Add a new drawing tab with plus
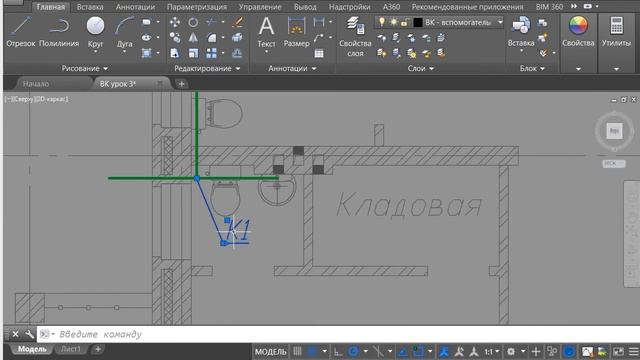The image size is (640, 360). 181,84
